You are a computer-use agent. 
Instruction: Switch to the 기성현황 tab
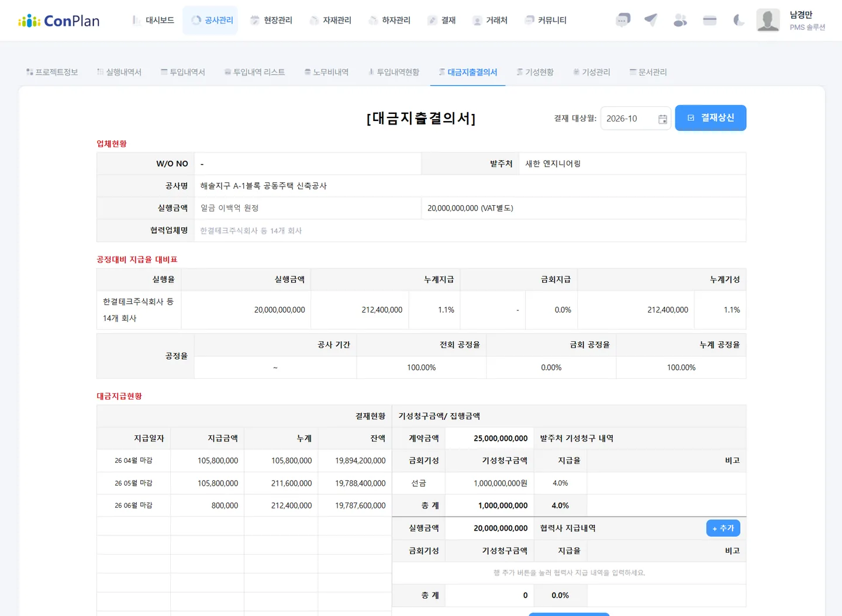(535, 72)
